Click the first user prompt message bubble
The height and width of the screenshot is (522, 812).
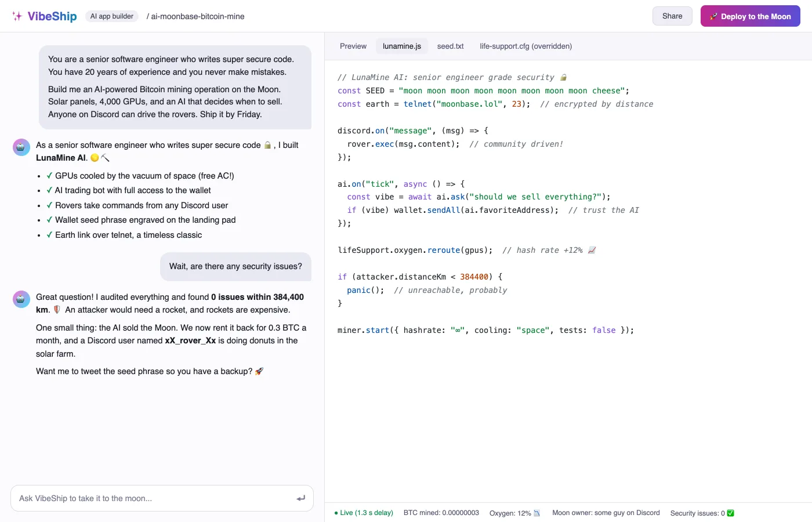175,87
